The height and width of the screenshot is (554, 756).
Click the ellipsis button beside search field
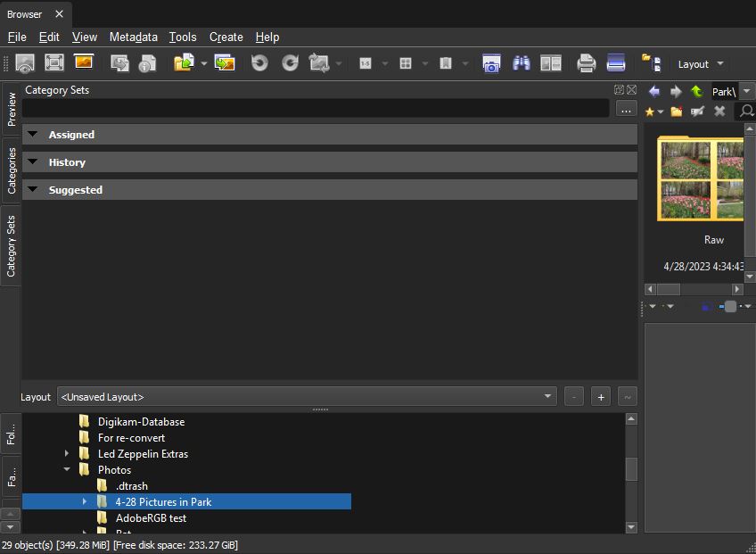coord(626,109)
